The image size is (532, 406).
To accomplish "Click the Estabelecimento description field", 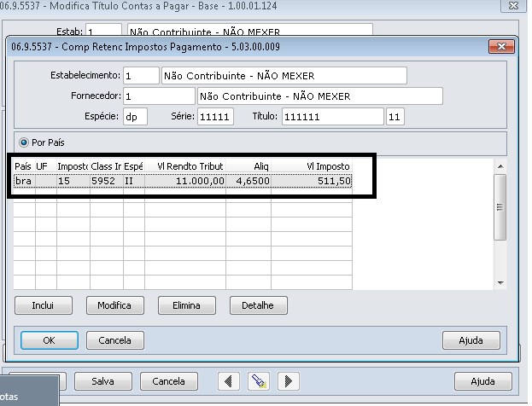I will coord(284,76).
